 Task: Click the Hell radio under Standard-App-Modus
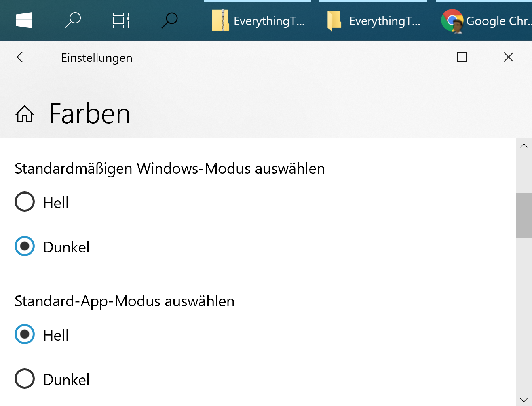[x=24, y=334]
